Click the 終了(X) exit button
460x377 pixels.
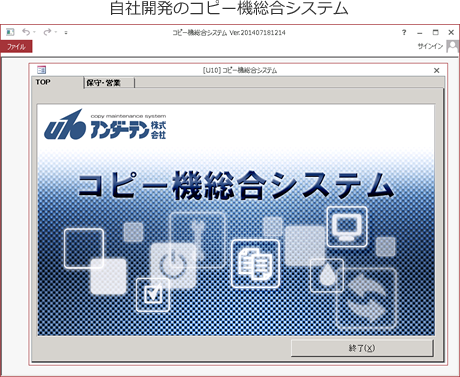[x=362, y=348]
